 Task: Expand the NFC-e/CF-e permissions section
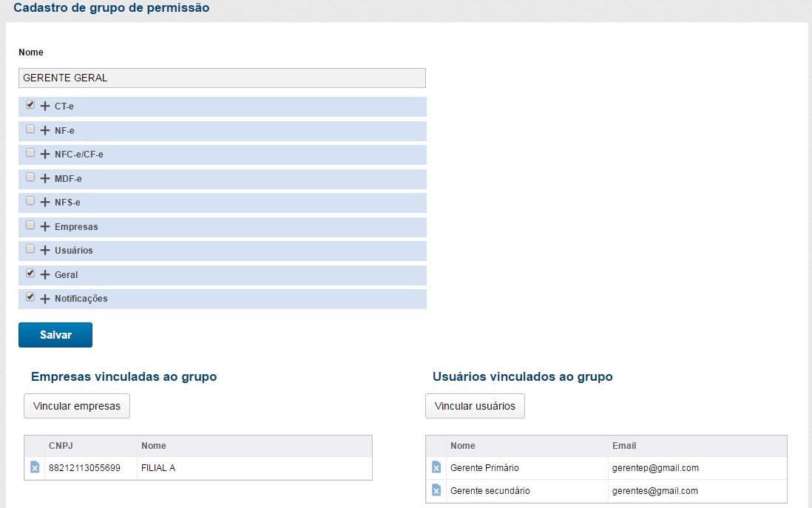45,155
